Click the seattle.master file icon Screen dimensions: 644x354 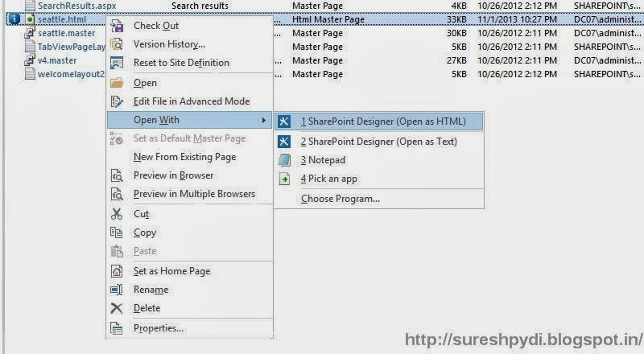30,33
